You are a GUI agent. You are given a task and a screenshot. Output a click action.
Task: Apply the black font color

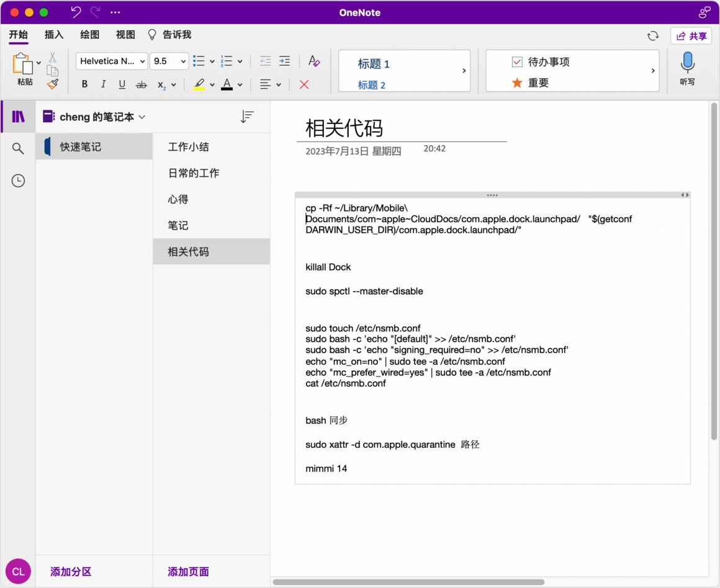[x=227, y=84]
